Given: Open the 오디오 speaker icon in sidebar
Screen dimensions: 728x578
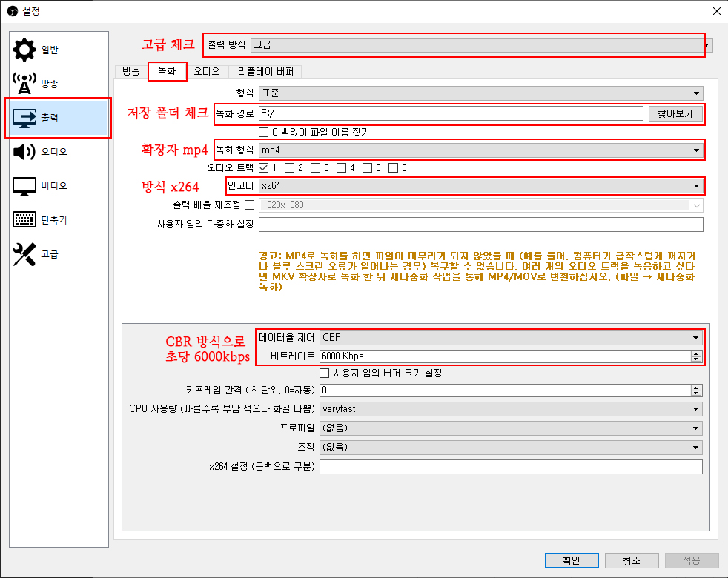Looking at the screenshot, I should [x=24, y=152].
